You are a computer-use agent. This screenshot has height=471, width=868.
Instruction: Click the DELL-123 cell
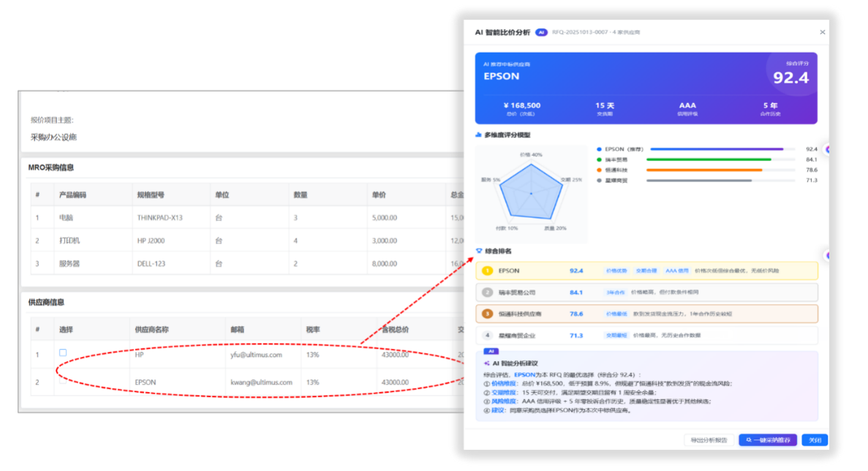pyautogui.click(x=151, y=264)
